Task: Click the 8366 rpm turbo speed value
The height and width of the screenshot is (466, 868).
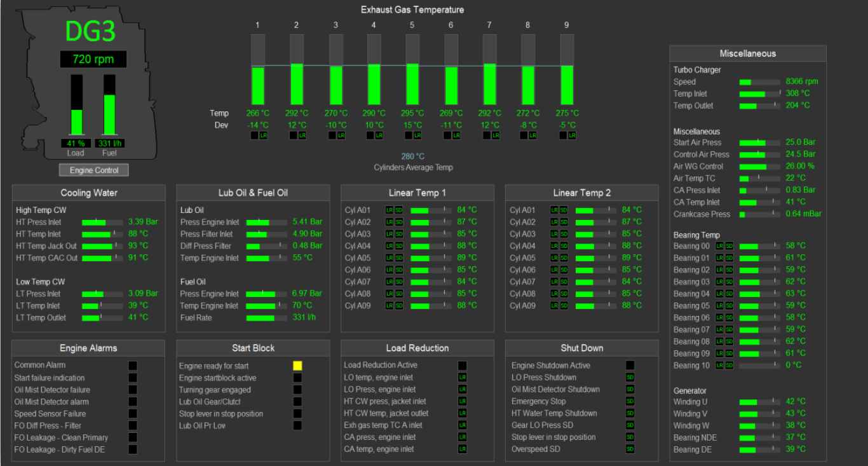Action: tap(802, 81)
